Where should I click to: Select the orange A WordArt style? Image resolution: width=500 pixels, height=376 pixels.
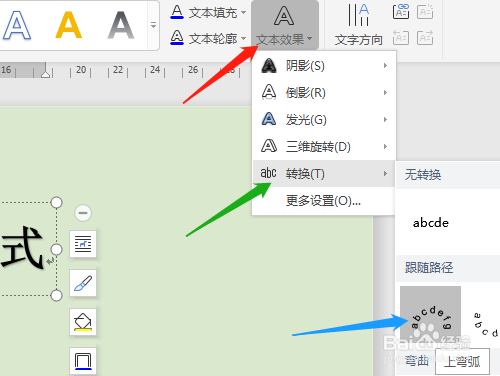(69, 25)
